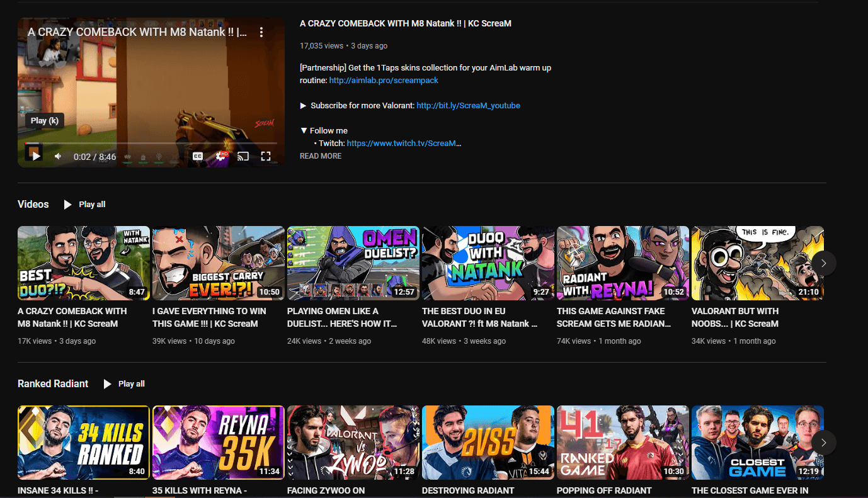The image size is (868, 498).
Task: Click the video progress bar
Action: click(x=151, y=144)
